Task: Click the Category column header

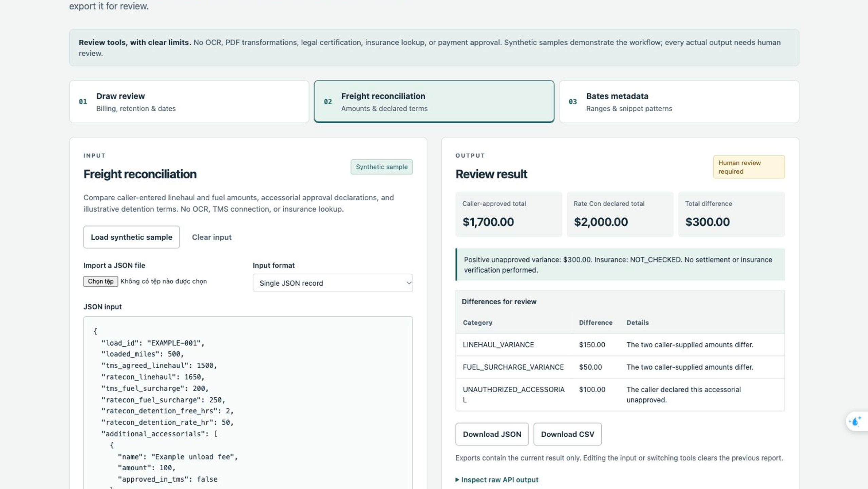Action: [477, 323]
